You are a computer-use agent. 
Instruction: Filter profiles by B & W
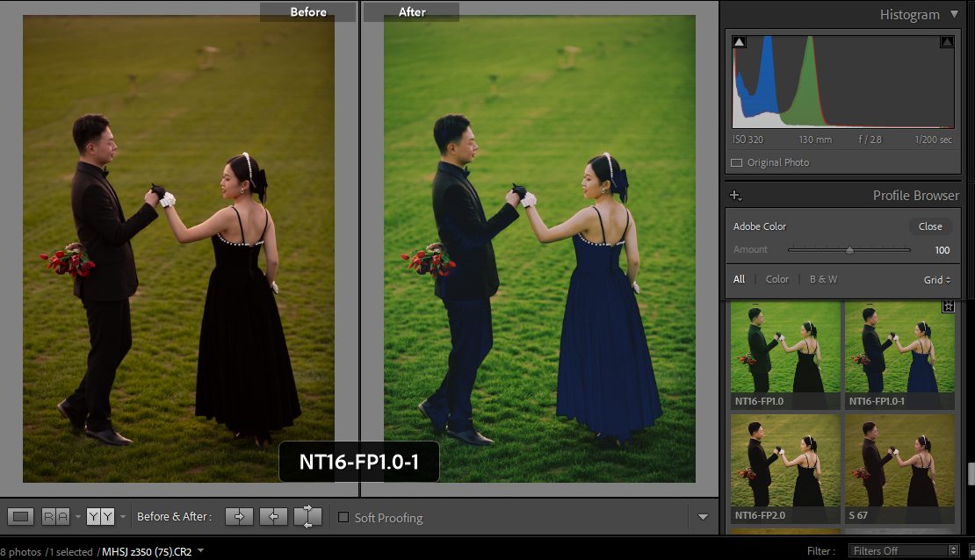tap(823, 279)
